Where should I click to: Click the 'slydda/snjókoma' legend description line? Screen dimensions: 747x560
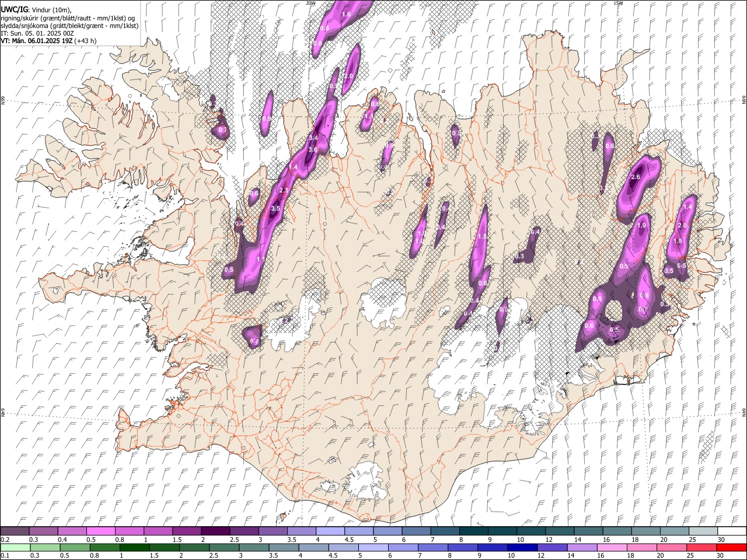click(x=69, y=26)
